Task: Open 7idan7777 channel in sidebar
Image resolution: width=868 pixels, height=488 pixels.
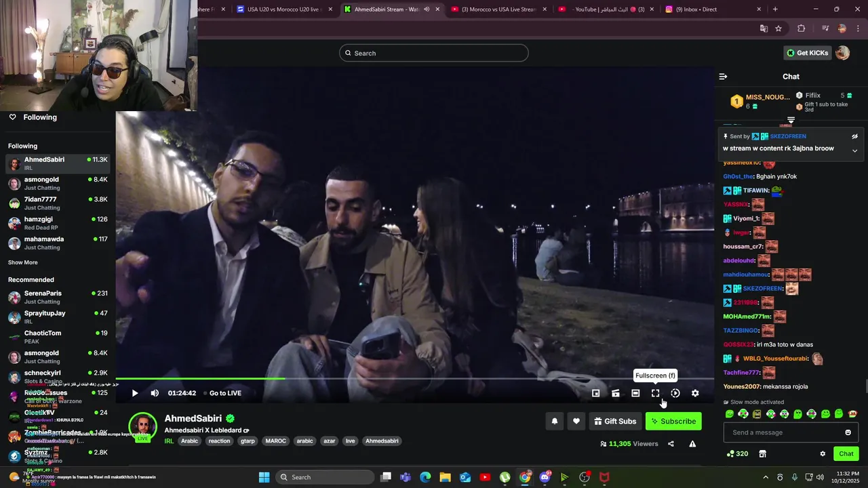Action: pos(58,203)
